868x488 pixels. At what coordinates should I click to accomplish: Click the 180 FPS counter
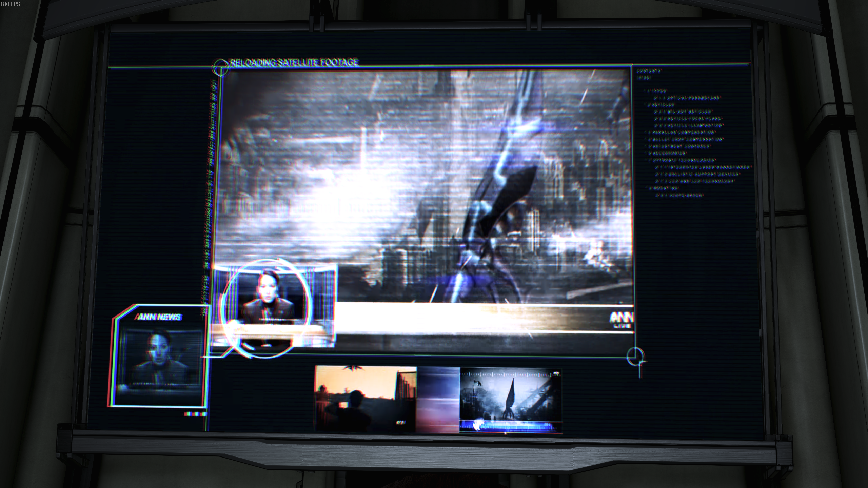tap(10, 4)
